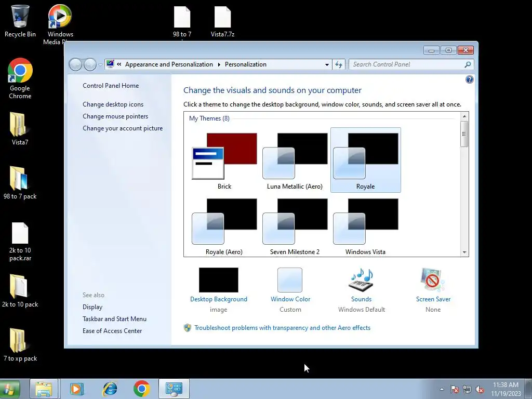
Task: Open Troubleshoot problems with transparency link
Action: tap(282, 328)
